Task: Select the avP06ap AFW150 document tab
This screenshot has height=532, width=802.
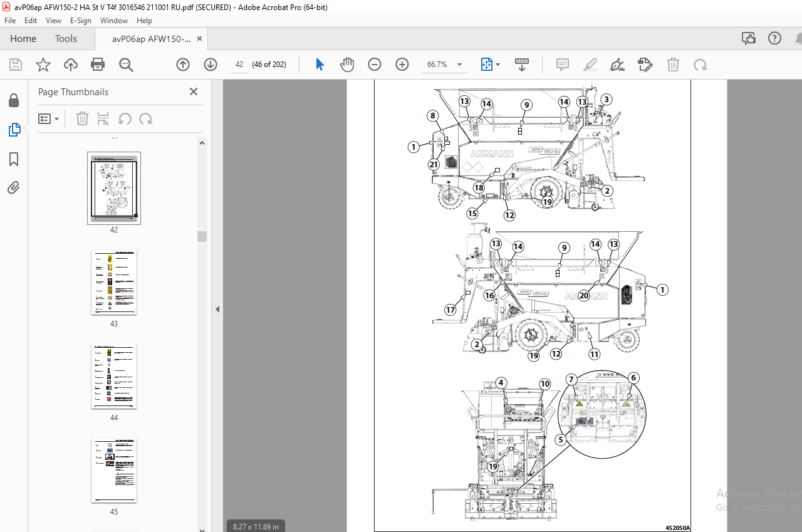Action: (152, 39)
